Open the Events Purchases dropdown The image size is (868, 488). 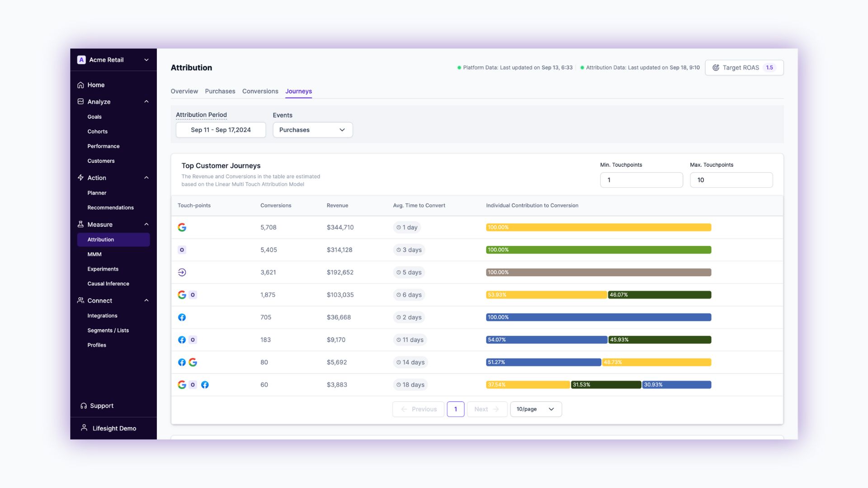[x=312, y=130]
